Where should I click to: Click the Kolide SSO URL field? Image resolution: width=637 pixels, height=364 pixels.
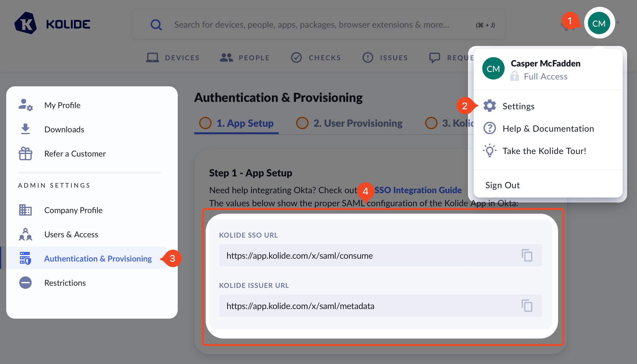coord(381,255)
